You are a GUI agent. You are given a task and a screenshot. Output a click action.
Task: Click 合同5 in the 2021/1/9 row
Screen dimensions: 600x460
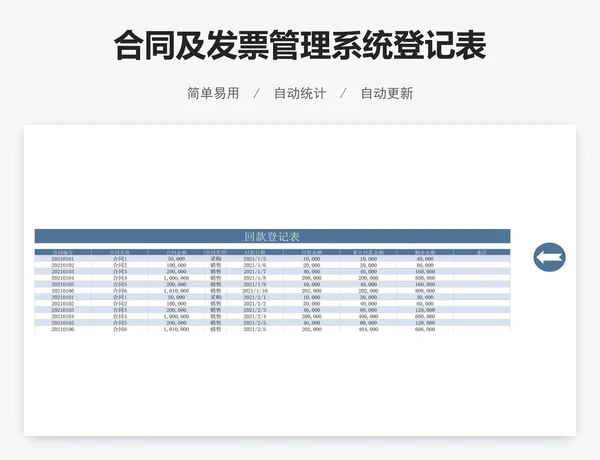[120, 284]
